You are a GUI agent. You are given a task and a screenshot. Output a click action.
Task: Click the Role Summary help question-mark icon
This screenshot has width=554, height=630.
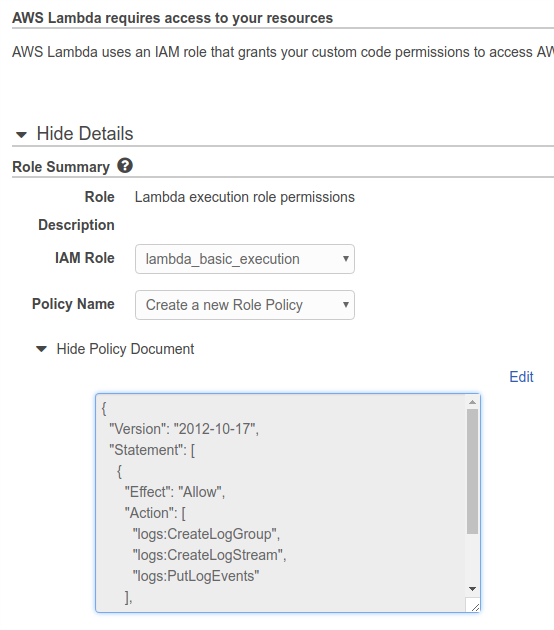coord(125,166)
